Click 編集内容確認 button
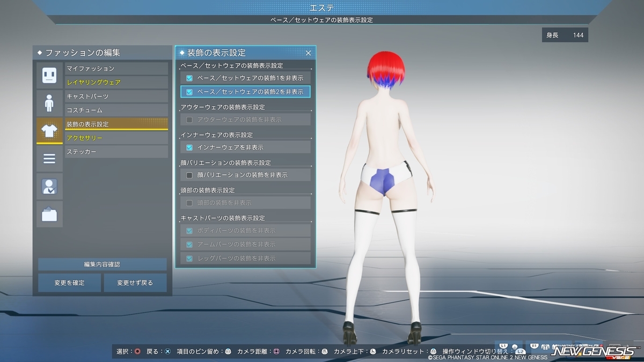644x362 pixels. point(102,264)
